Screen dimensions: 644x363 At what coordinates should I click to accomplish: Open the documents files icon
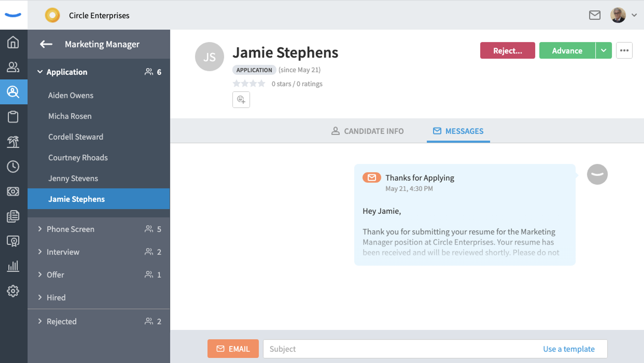coord(13,216)
